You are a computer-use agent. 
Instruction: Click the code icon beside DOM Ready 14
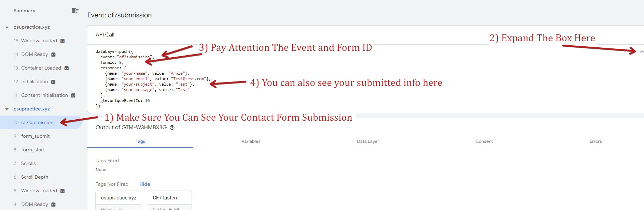(53, 55)
